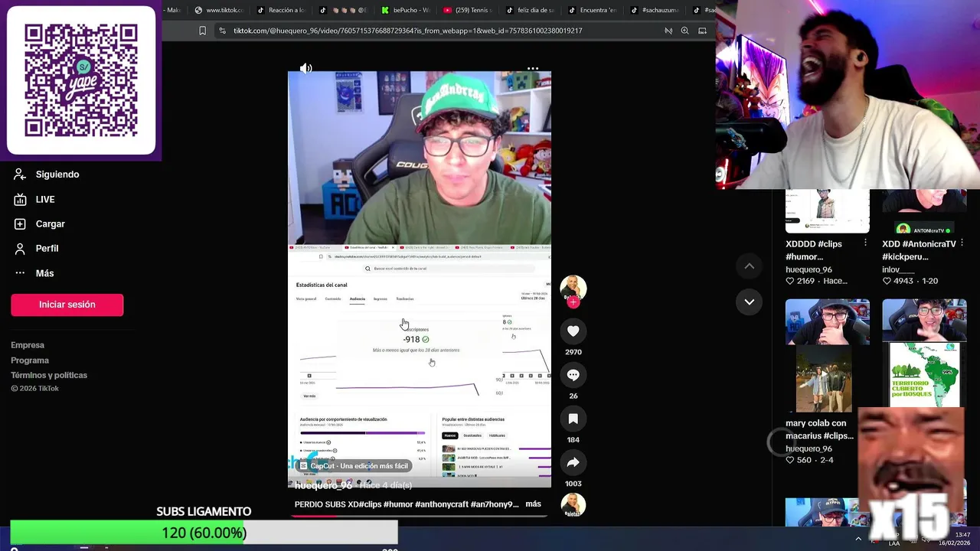Viewport: 980px width, 551px height.
Task: Open options dots on XDD #AntonicraTV card
Action: (962, 243)
